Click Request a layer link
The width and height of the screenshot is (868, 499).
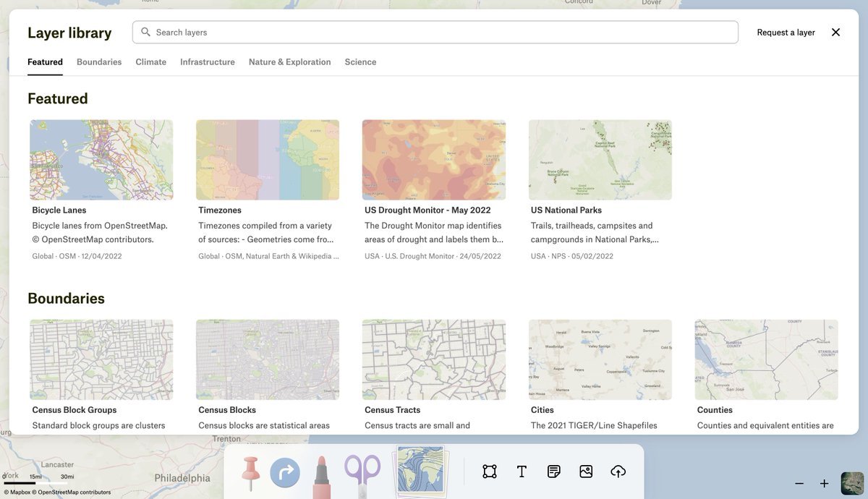pyautogui.click(x=786, y=33)
